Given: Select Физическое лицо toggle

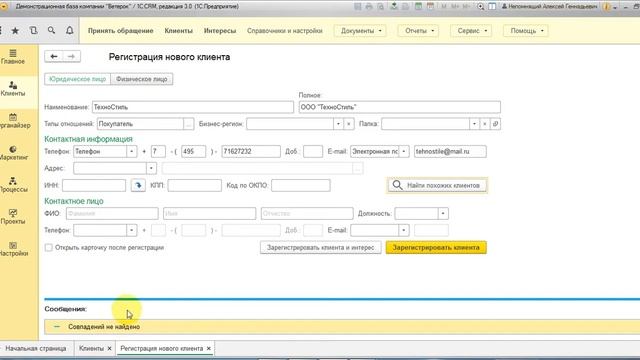Looking at the screenshot, I should point(142,79).
